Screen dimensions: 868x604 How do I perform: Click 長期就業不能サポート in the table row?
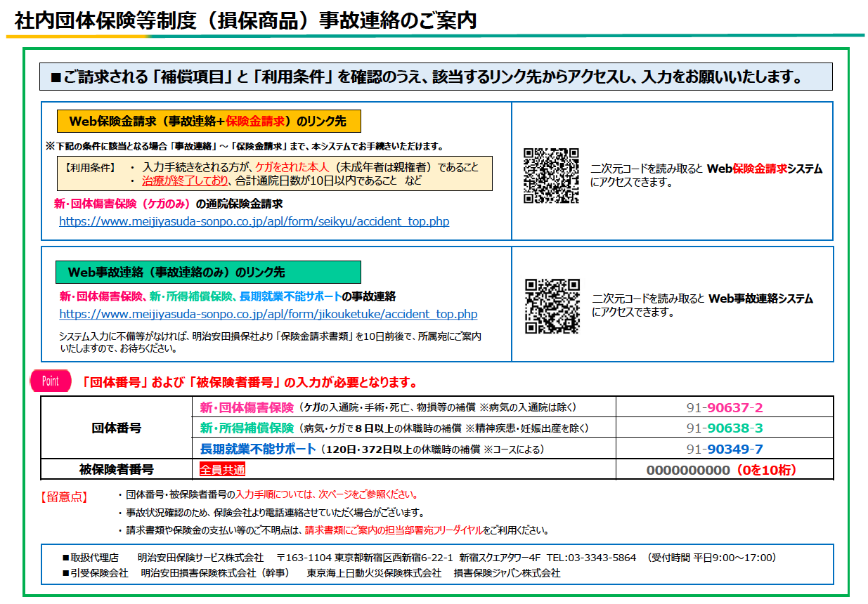pyautogui.click(x=257, y=449)
